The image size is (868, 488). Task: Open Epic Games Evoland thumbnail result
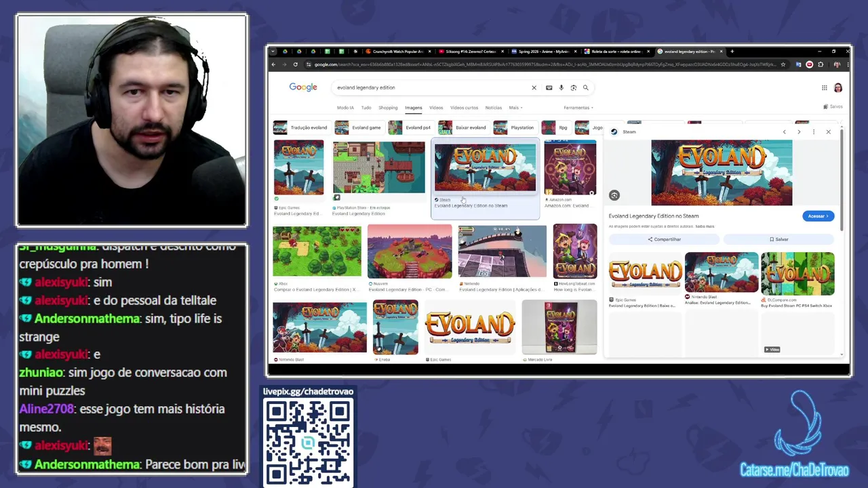tap(298, 168)
